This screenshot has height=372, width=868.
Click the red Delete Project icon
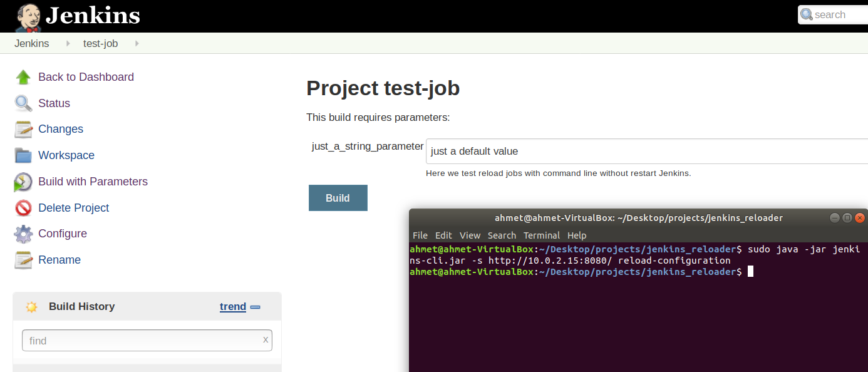point(23,208)
